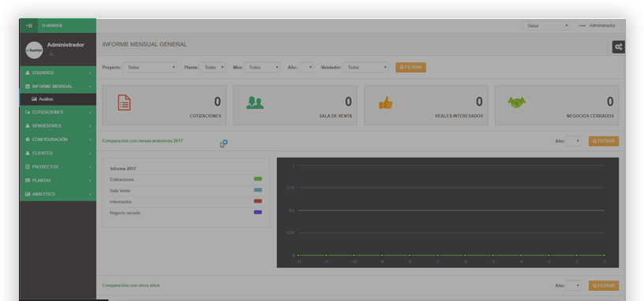The image size is (644, 301).
Task: Open the Proyecto dropdown filter
Action: tap(150, 67)
